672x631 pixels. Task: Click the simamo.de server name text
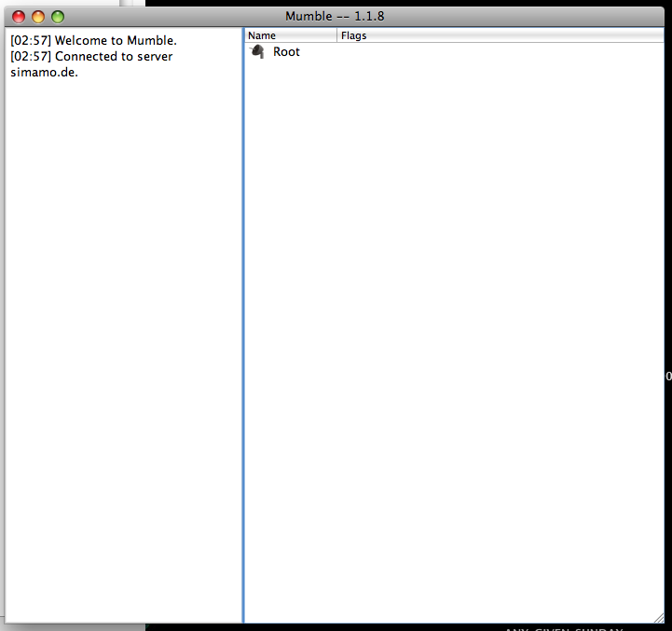(x=44, y=73)
